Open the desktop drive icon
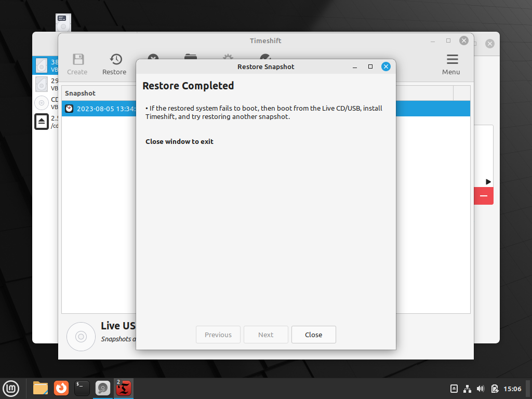The width and height of the screenshot is (532, 399). 63,22
